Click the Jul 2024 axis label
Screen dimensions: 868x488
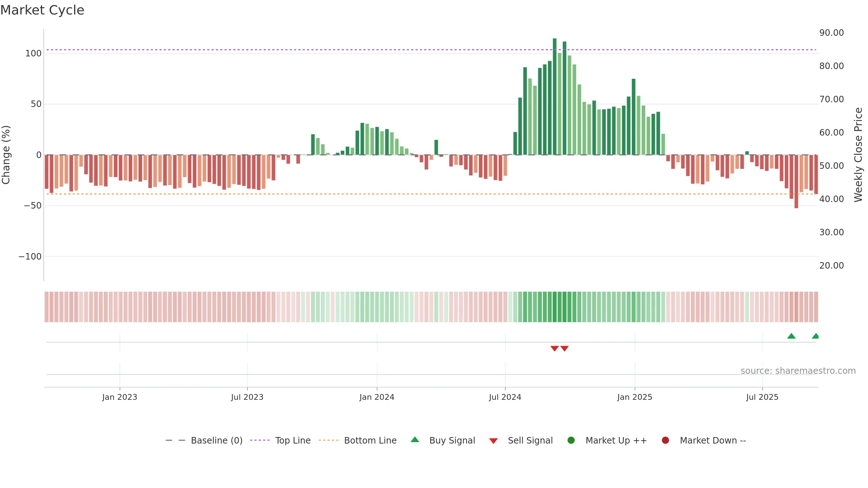coord(505,397)
